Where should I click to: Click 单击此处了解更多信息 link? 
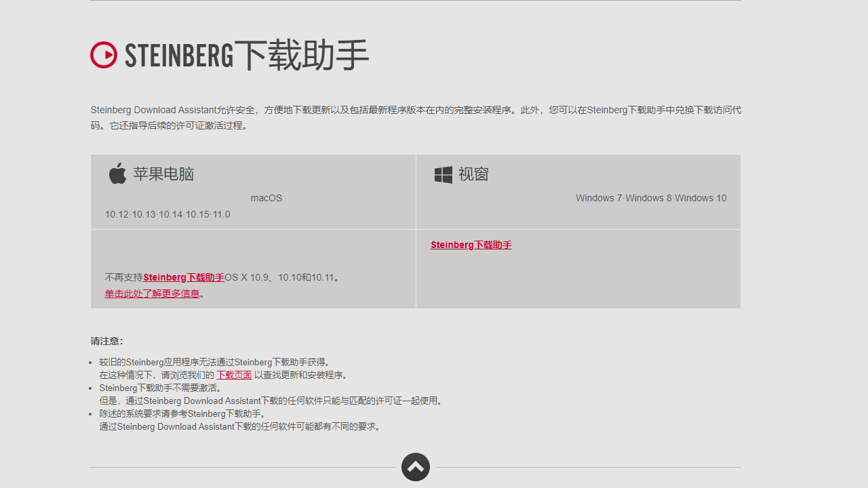[152, 293]
